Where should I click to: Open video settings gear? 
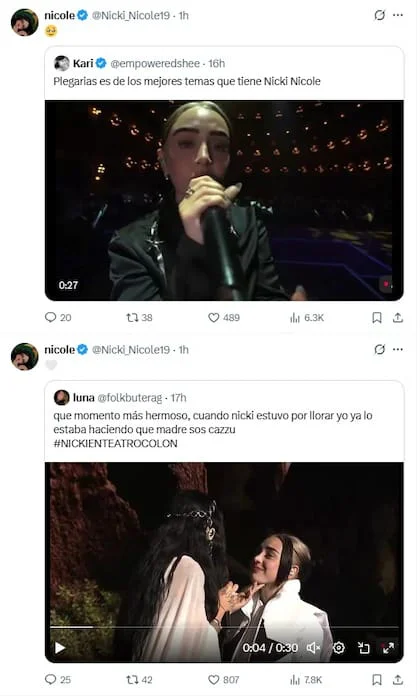(339, 648)
